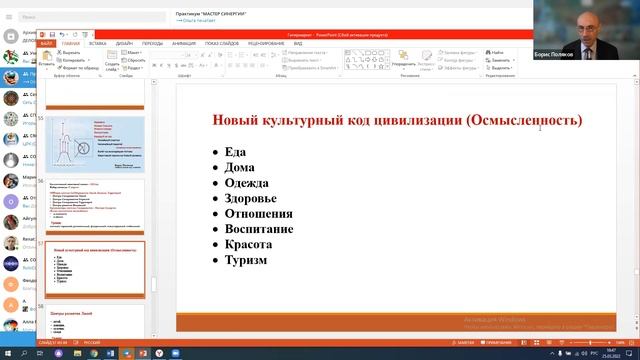Switch to the Вид (View) tab
The image size is (640, 360).
298,43
